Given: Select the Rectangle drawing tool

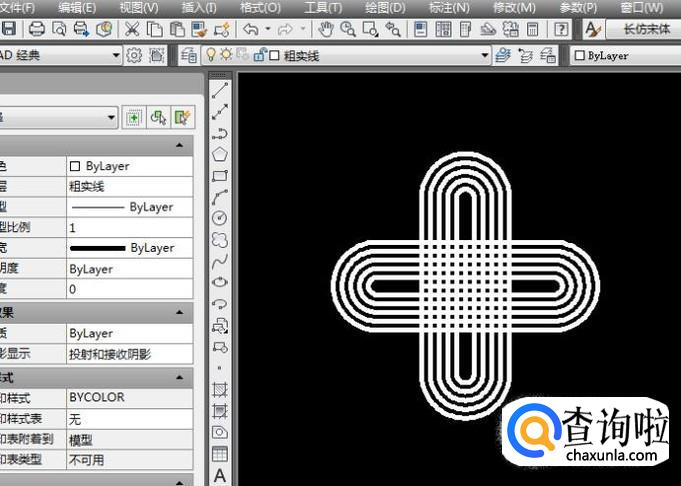Looking at the screenshot, I should coord(220,175).
